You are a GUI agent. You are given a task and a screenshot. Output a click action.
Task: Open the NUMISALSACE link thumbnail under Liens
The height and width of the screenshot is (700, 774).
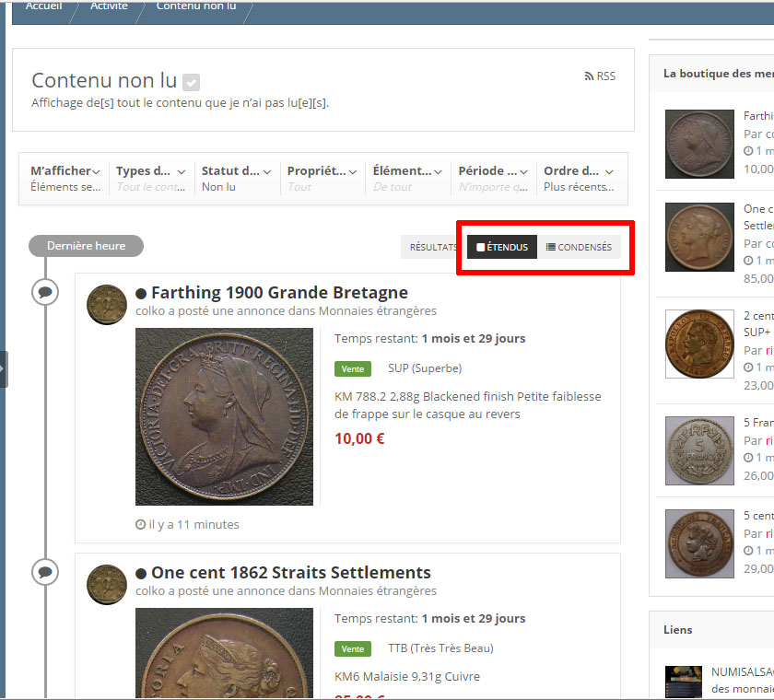(683, 682)
